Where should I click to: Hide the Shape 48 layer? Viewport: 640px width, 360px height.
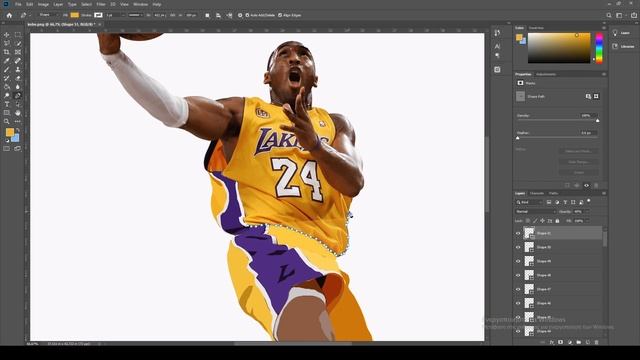pyautogui.click(x=518, y=275)
